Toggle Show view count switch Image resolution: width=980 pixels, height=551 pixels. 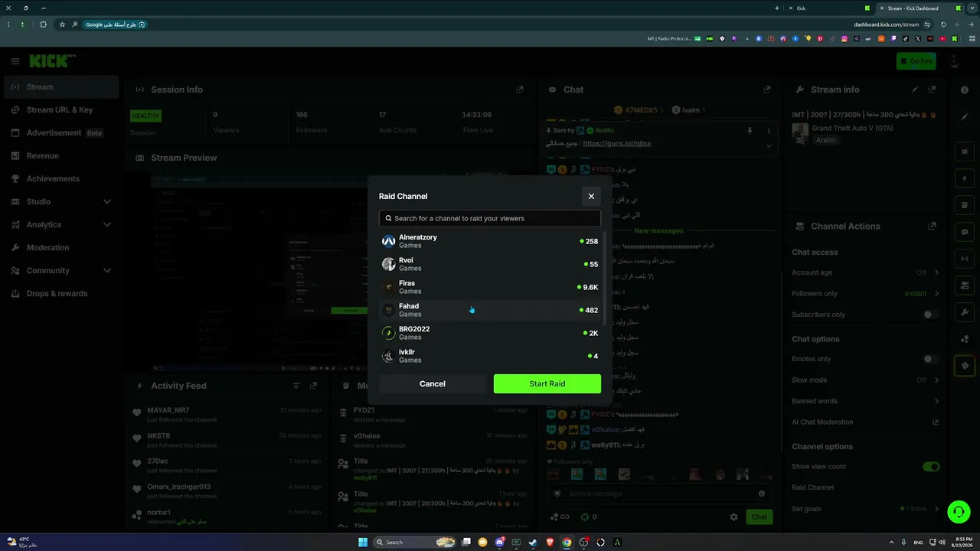click(931, 466)
